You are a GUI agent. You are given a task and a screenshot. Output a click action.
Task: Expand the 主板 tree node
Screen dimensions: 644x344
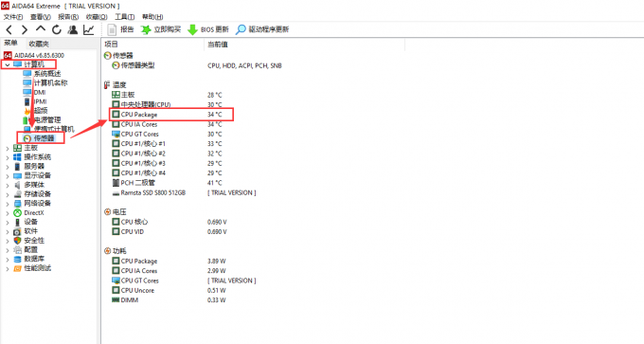click(8, 148)
